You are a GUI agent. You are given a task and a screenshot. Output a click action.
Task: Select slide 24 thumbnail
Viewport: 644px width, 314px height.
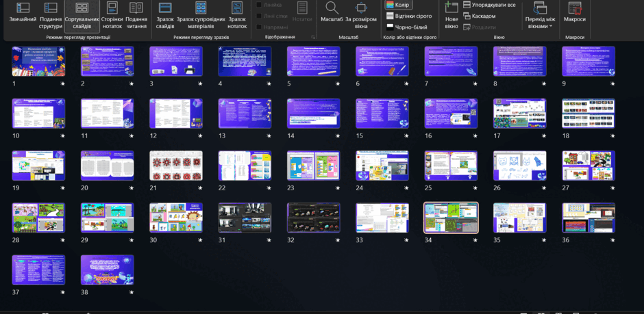pos(382,166)
